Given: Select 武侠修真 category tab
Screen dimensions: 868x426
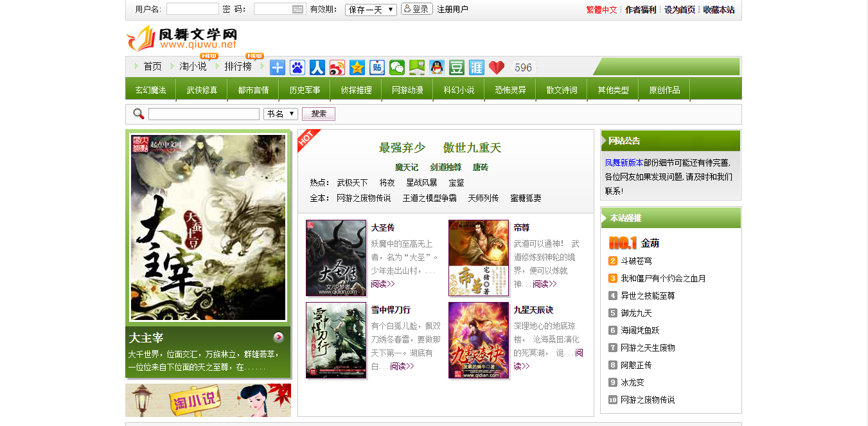Looking at the screenshot, I should pyautogui.click(x=202, y=90).
